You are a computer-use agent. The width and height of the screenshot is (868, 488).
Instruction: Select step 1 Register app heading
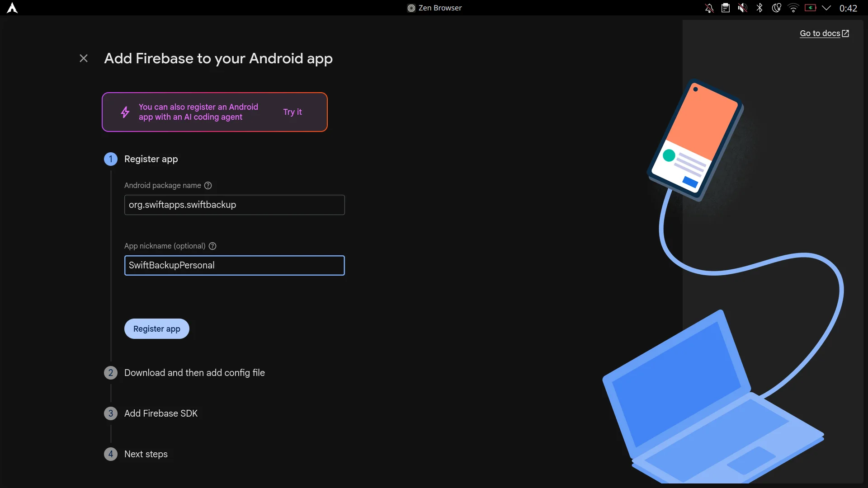[x=151, y=159]
